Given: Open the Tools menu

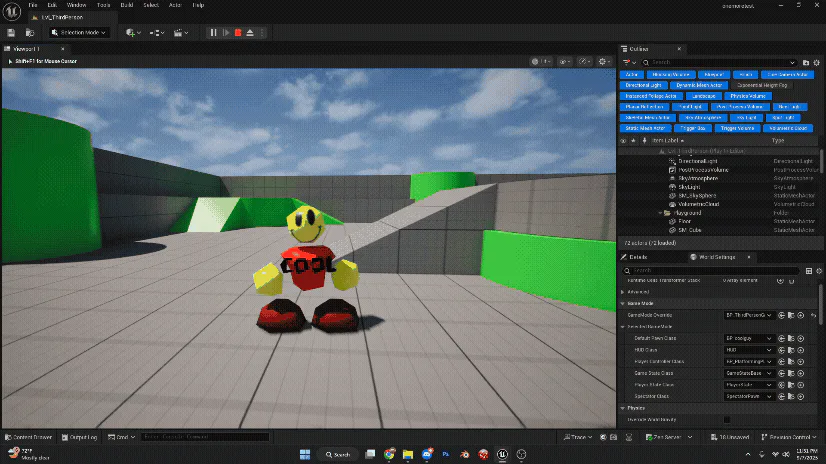Looking at the screenshot, I should click(104, 5).
